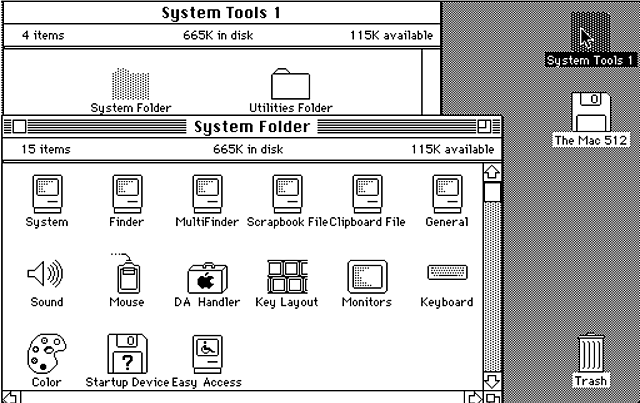Click "665K in disk" in System Tools 1 window

point(218,36)
